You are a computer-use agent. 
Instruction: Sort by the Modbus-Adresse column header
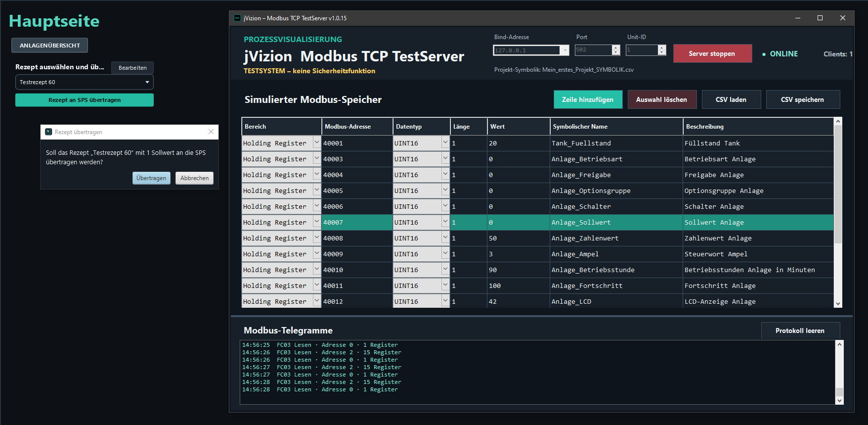click(x=357, y=127)
